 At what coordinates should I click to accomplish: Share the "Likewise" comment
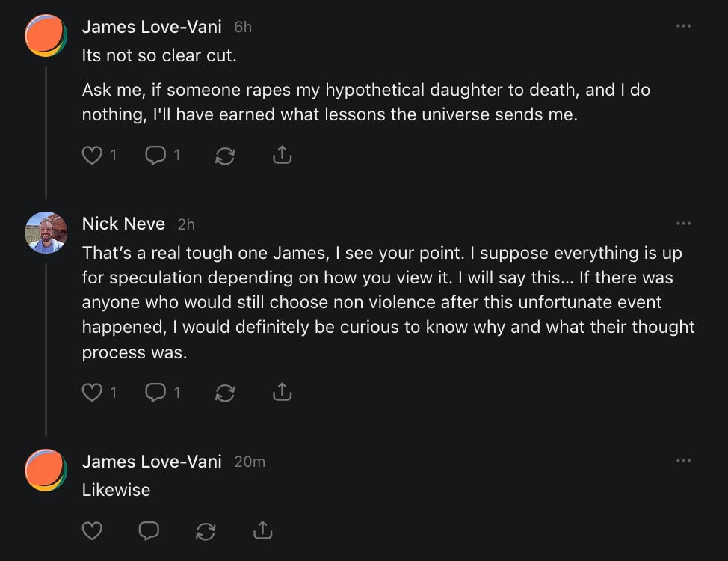click(x=262, y=530)
